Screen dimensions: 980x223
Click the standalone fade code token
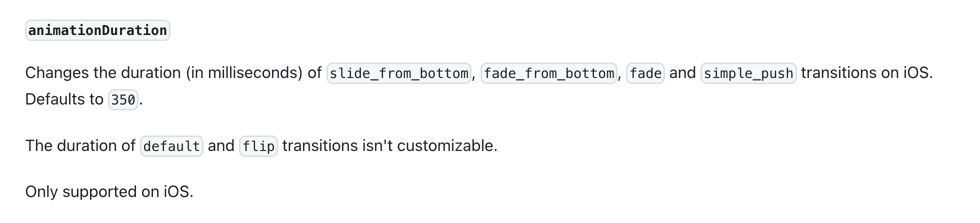click(645, 73)
